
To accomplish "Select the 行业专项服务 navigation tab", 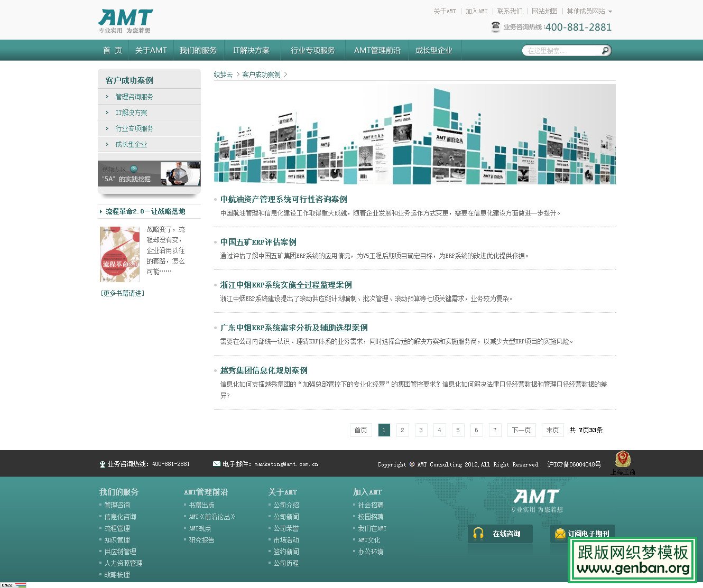I will [x=313, y=50].
